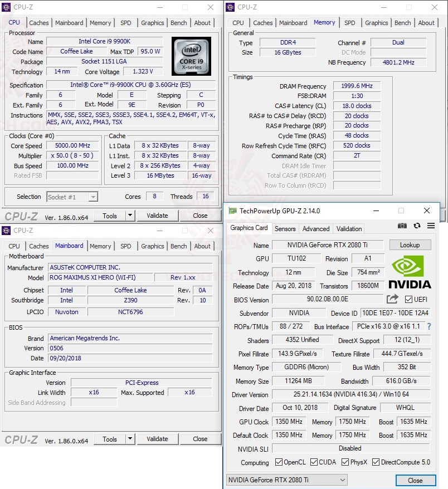
Task: Switch to the GPU-Z Sensors tab
Action: (285, 228)
